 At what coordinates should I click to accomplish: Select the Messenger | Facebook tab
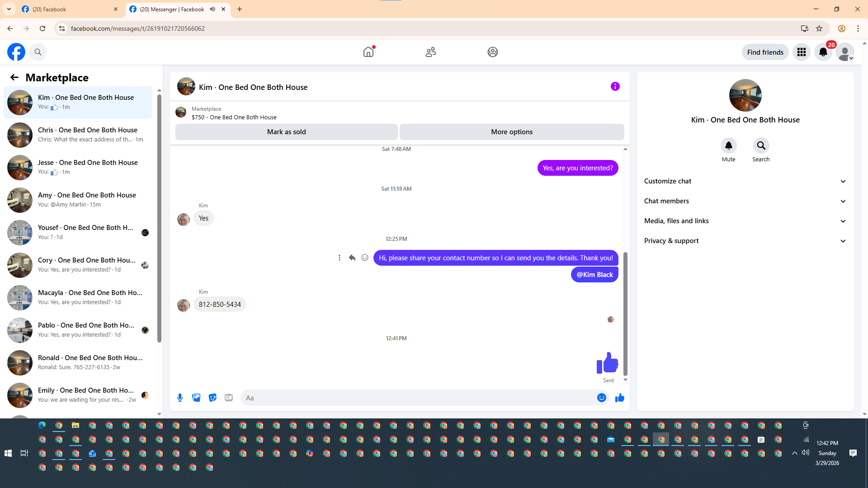172,9
